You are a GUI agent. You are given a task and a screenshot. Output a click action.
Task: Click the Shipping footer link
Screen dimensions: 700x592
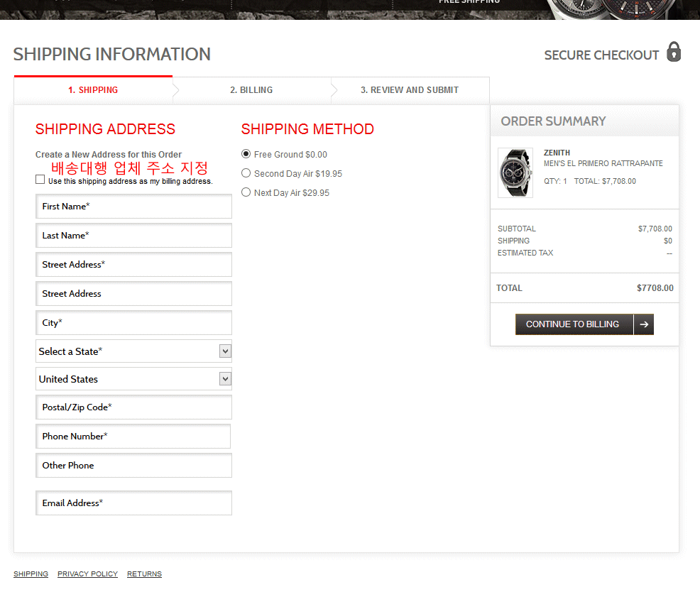[x=31, y=574]
